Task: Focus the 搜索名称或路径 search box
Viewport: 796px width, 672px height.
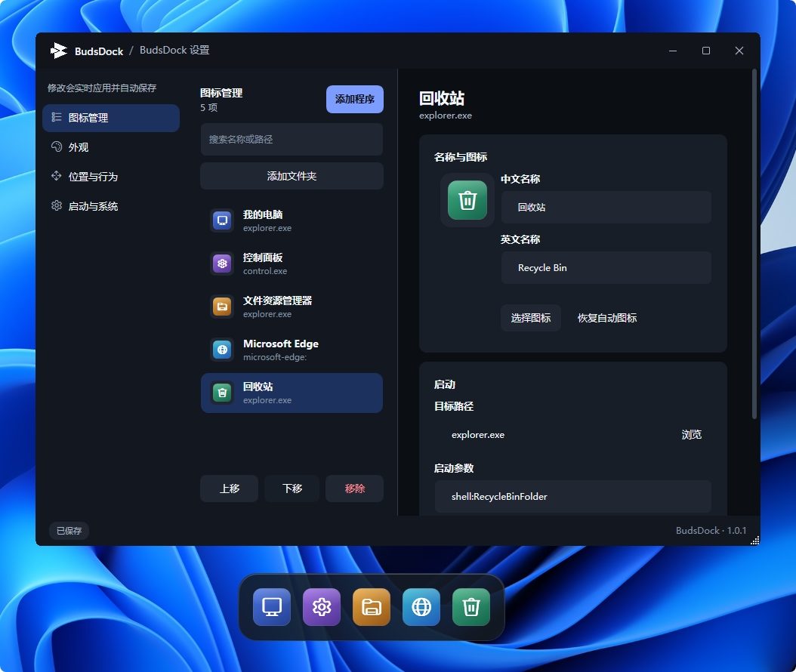Action: pos(292,139)
